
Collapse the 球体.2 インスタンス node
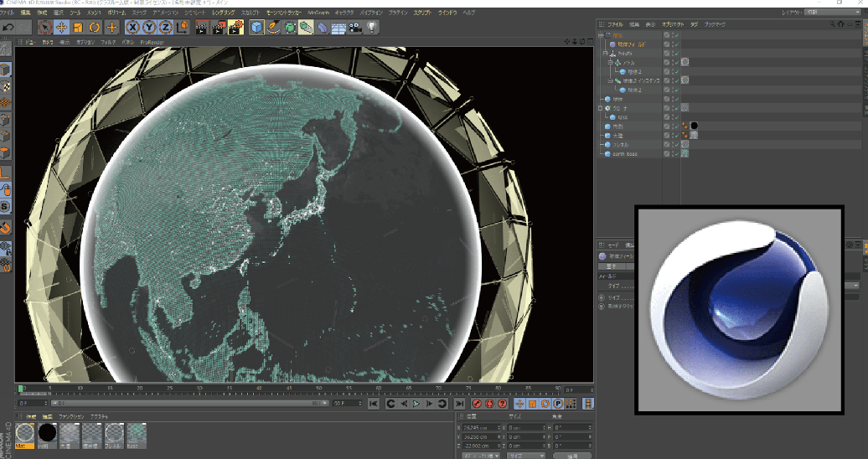611,81
